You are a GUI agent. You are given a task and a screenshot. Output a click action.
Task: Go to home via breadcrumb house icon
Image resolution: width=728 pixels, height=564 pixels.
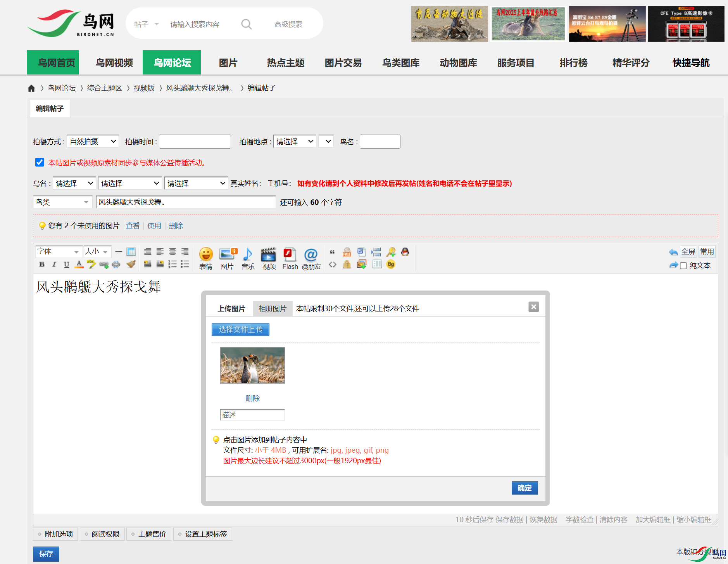tap(31, 88)
